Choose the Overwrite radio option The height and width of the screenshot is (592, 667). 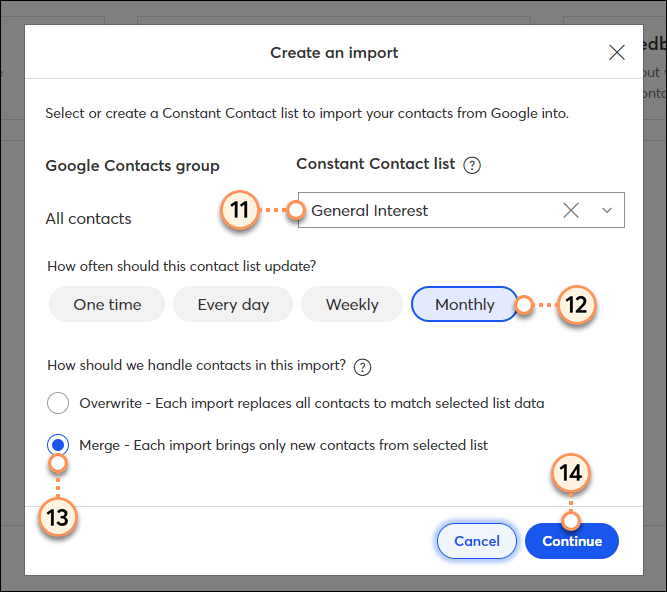[x=58, y=403]
